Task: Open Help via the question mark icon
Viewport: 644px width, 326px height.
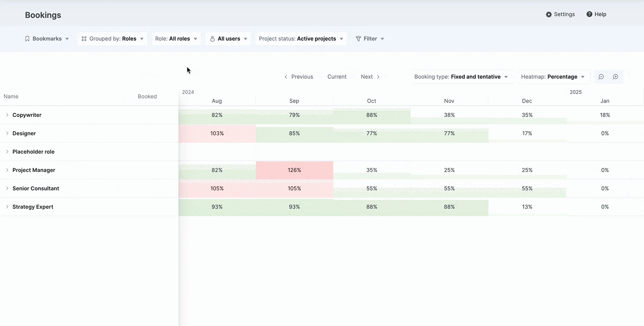Action: (589, 14)
